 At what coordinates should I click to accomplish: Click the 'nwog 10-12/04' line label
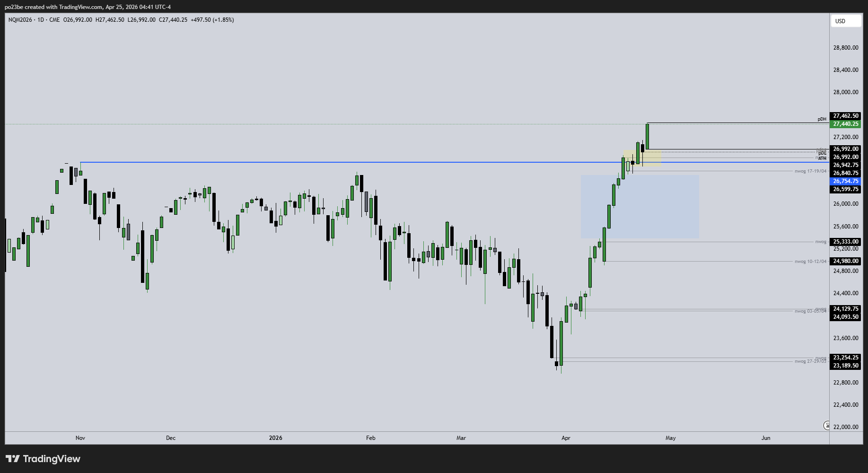[810, 262]
